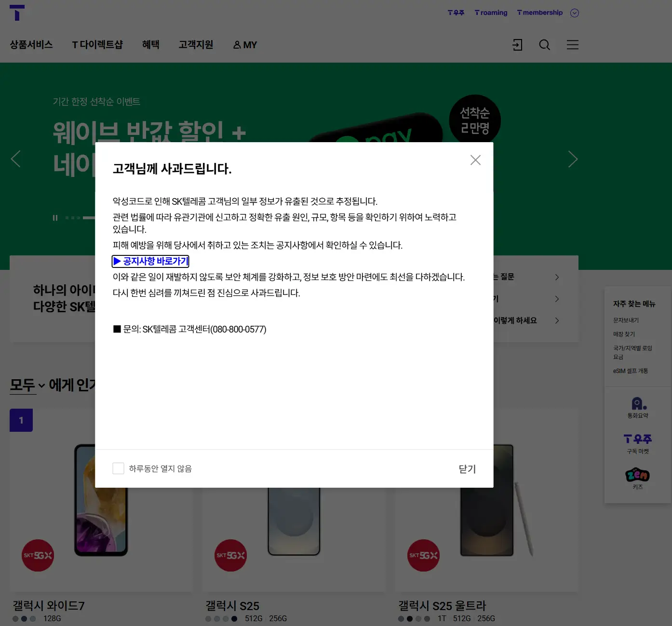Select the 통화요약 icon in the sidebar
Screen dimensions: 672x626
tap(637, 407)
